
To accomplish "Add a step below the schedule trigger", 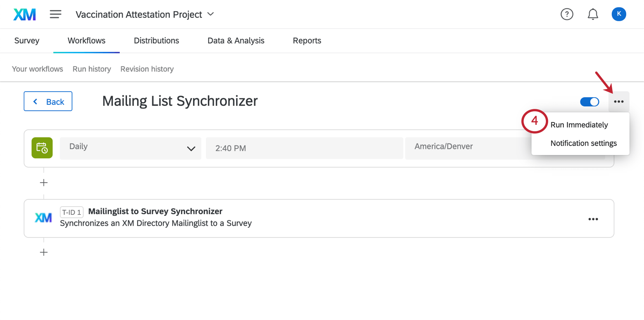I will pyautogui.click(x=44, y=183).
